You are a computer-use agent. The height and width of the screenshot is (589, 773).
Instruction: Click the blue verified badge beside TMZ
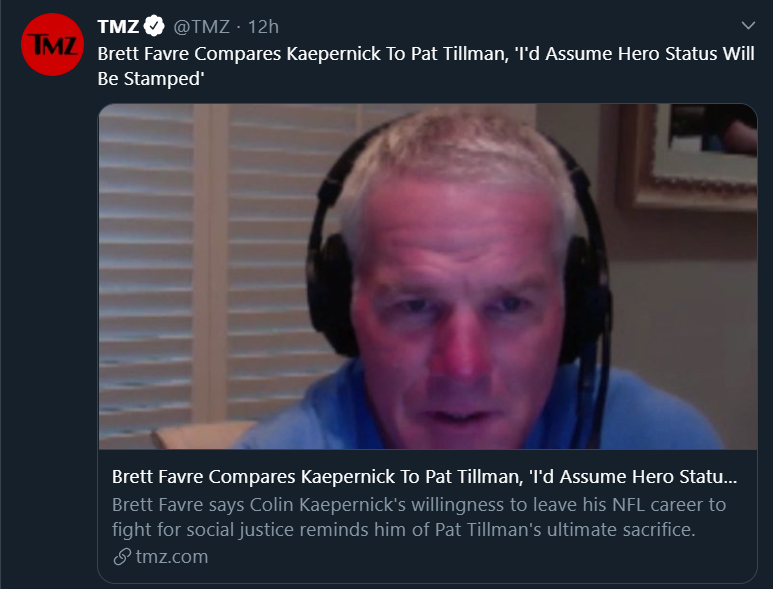(154, 26)
